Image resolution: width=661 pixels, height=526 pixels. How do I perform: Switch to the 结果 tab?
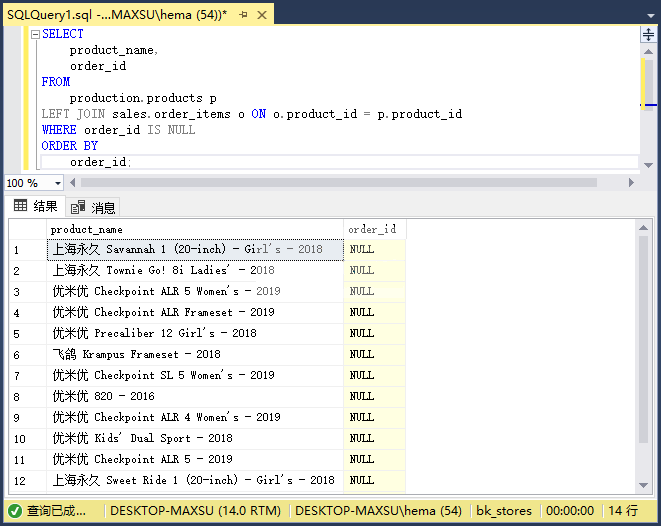[x=35, y=206]
